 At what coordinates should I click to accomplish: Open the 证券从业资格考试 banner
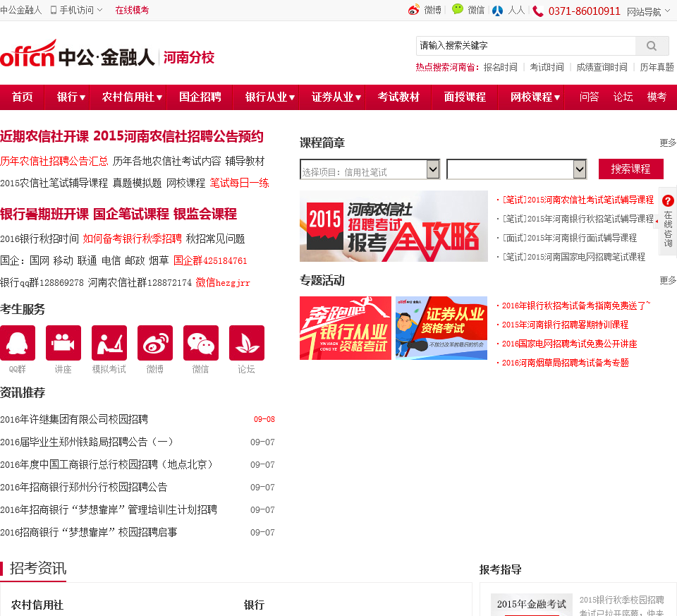point(441,328)
